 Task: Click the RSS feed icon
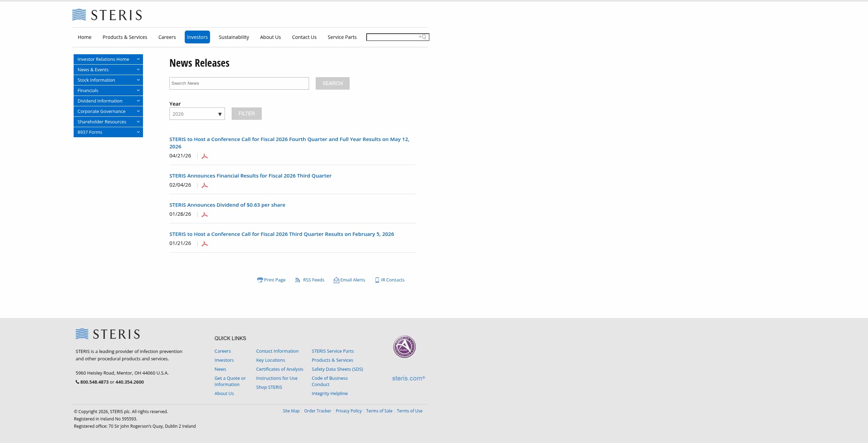[x=298, y=280]
